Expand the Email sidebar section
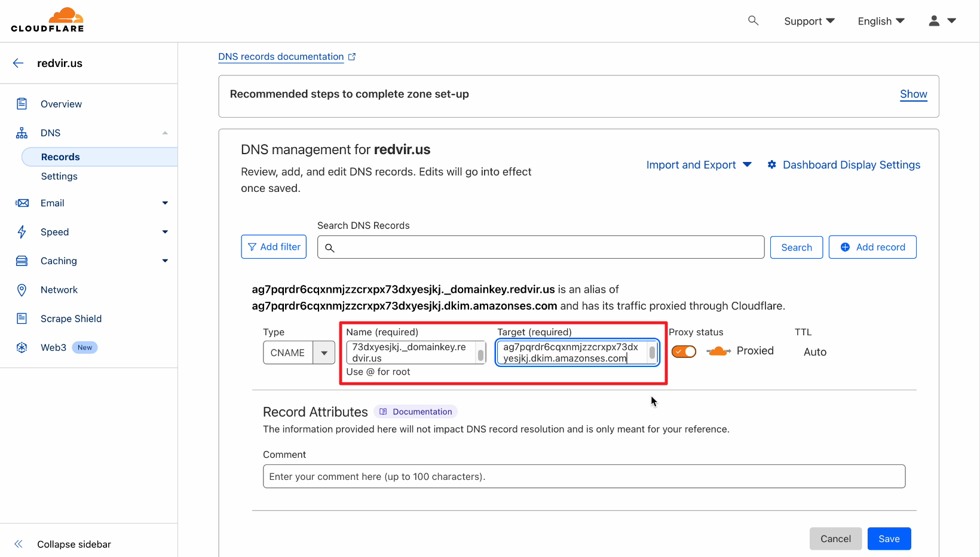 [165, 203]
